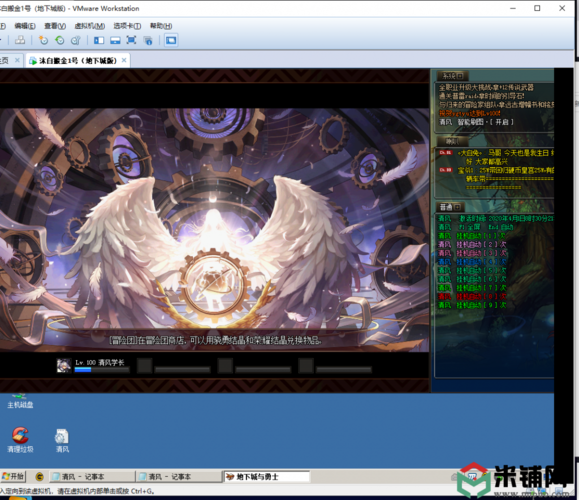This screenshot has height=500, width=579.
Task: Click the orange level-100 congratulation message
Action: pyautogui.click(x=470, y=113)
